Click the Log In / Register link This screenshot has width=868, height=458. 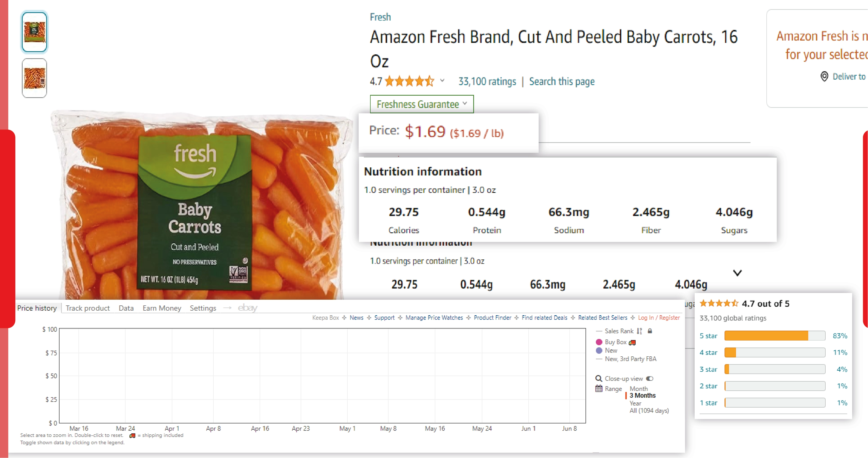[x=659, y=317]
